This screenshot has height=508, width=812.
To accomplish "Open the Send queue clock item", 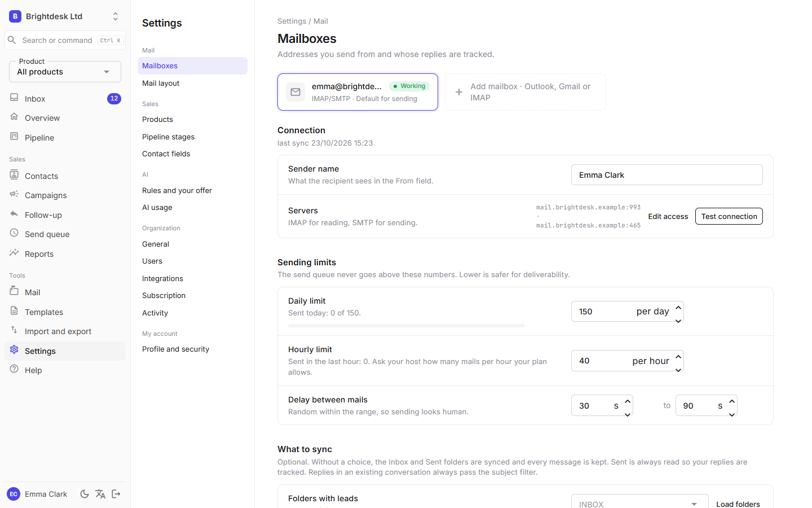I will click(x=65, y=234).
